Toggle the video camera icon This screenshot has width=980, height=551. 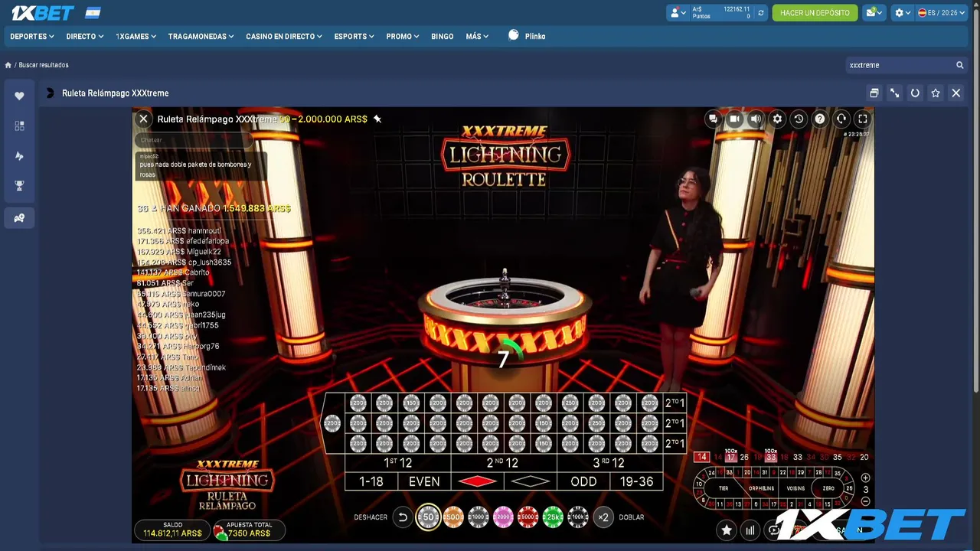tap(734, 119)
